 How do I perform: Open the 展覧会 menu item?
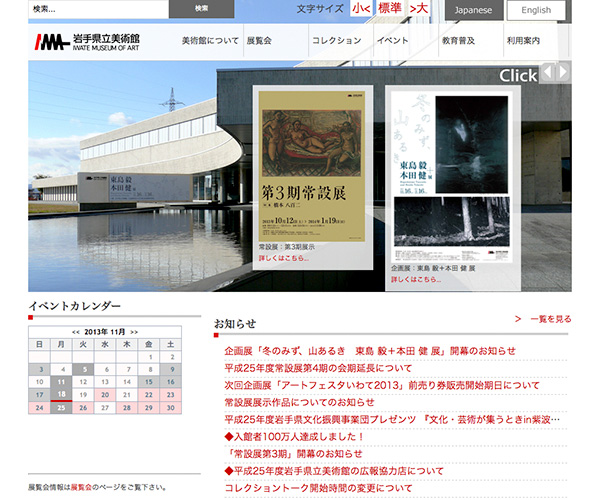(x=259, y=41)
